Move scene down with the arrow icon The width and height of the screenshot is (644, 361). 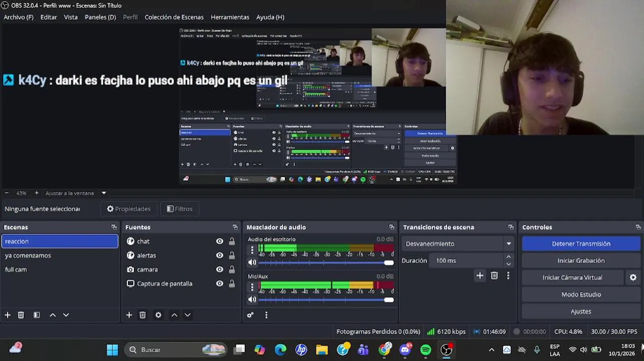pos(66,315)
